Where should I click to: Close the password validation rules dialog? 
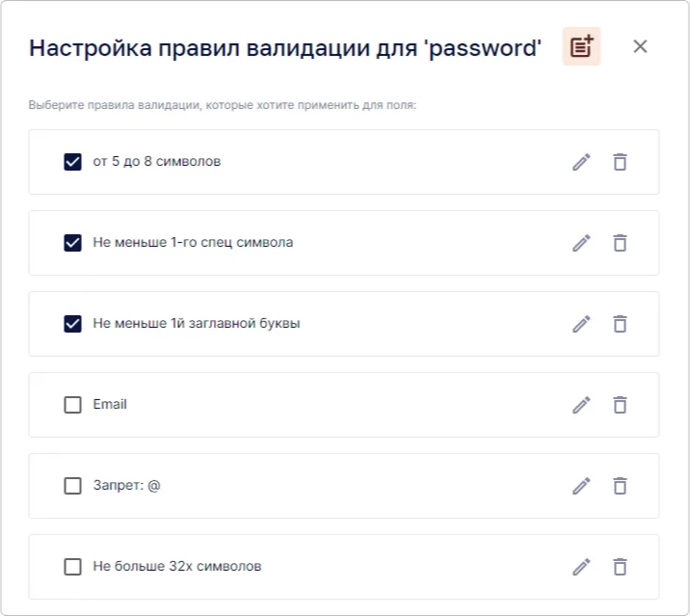(x=640, y=46)
